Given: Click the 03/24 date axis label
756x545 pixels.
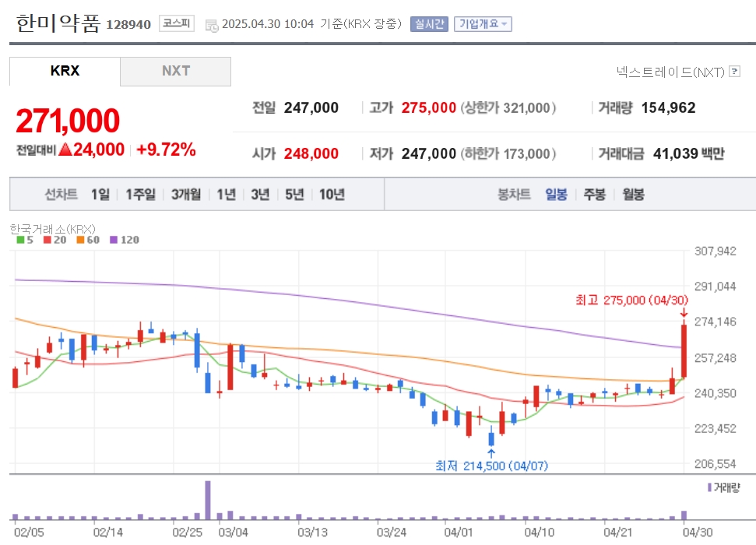Looking at the screenshot, I should pos(392,533).
